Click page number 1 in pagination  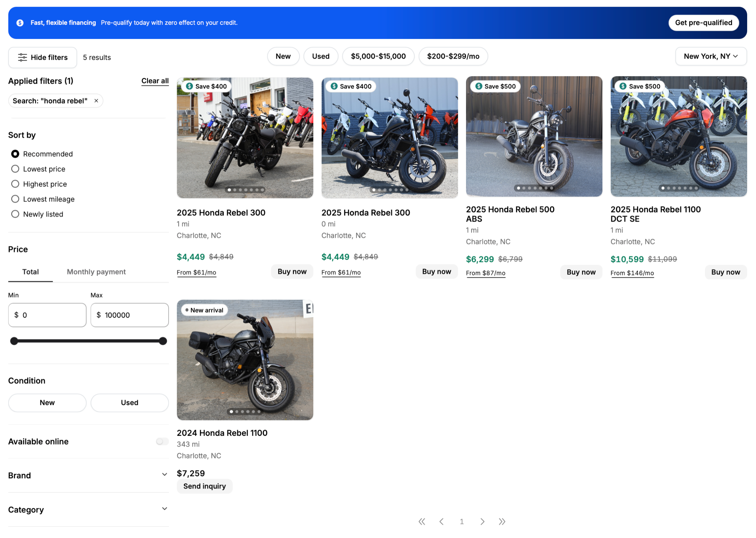pyautogui.click(x=462, y=522)
